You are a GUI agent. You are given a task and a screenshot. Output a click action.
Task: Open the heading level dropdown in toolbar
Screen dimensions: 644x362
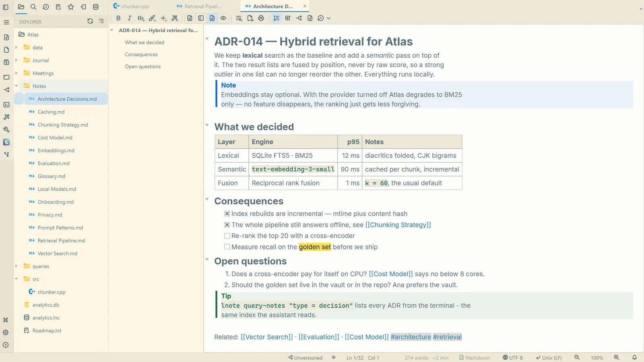[140, 18]
